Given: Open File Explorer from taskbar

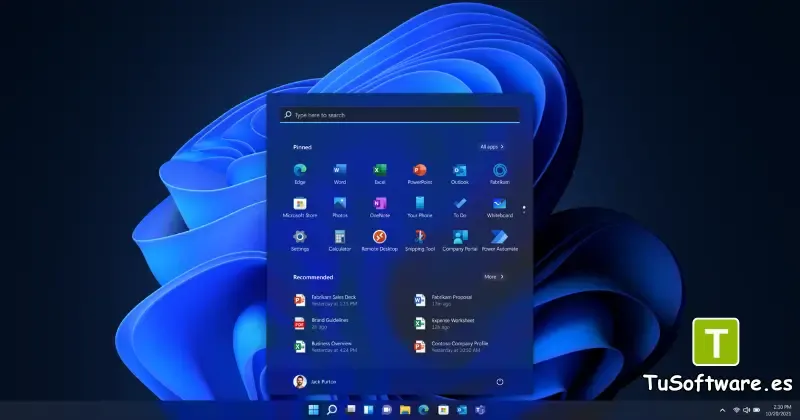Looking at the screenshot, I should click(x=405, y=410).
